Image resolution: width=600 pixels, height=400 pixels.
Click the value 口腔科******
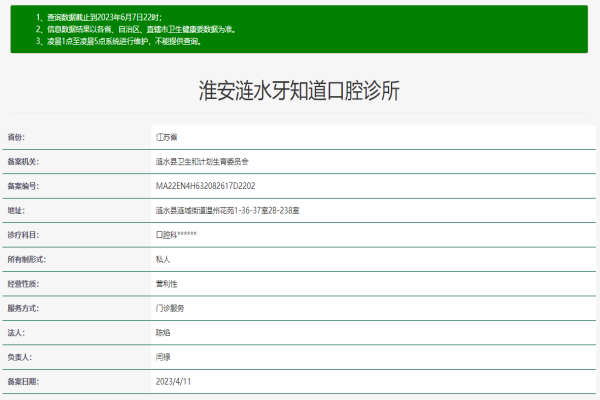[x=176, y=235]
